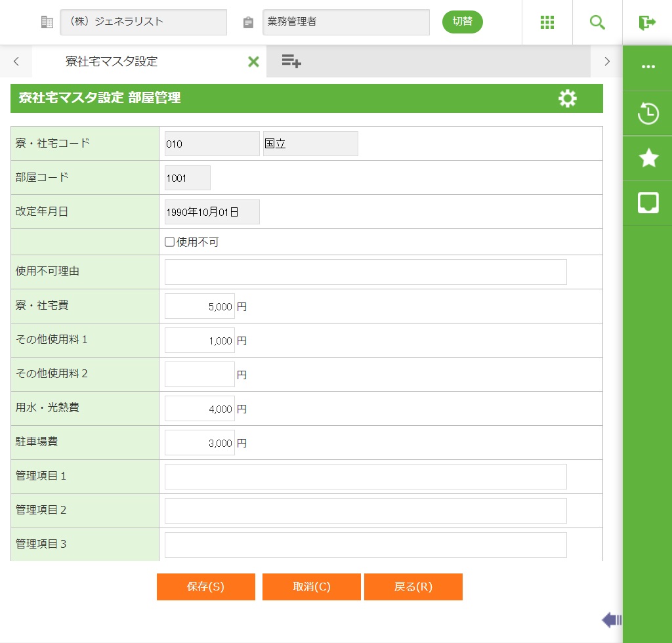The height and width of the screenshot is (643, 672).
Task: Open the settings gear in header
Action: pyautogui.click(x=567, y=98)
